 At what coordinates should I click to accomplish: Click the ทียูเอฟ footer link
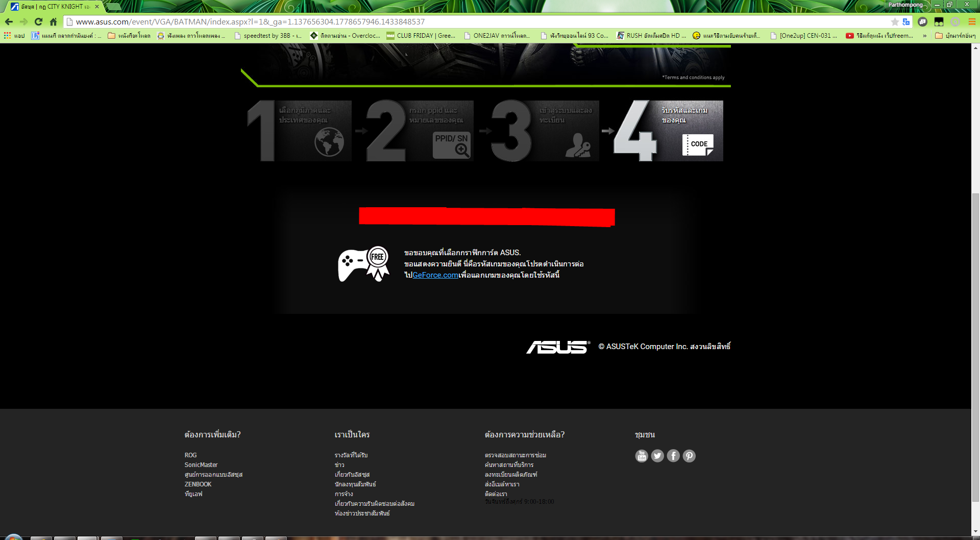coord(193,494)
